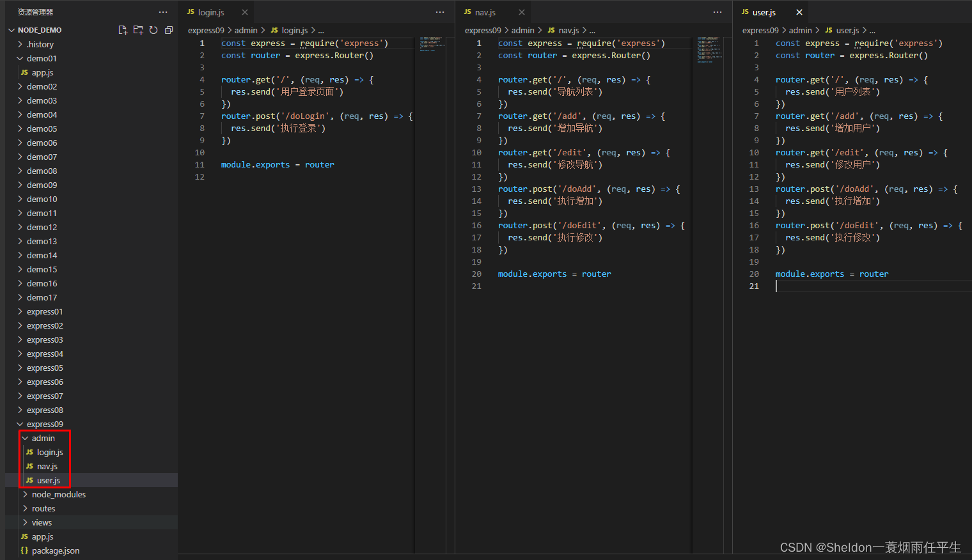Viewport: 972px width, 560px height.
Task: Close the login.js tab
Action: click(245, 12)
